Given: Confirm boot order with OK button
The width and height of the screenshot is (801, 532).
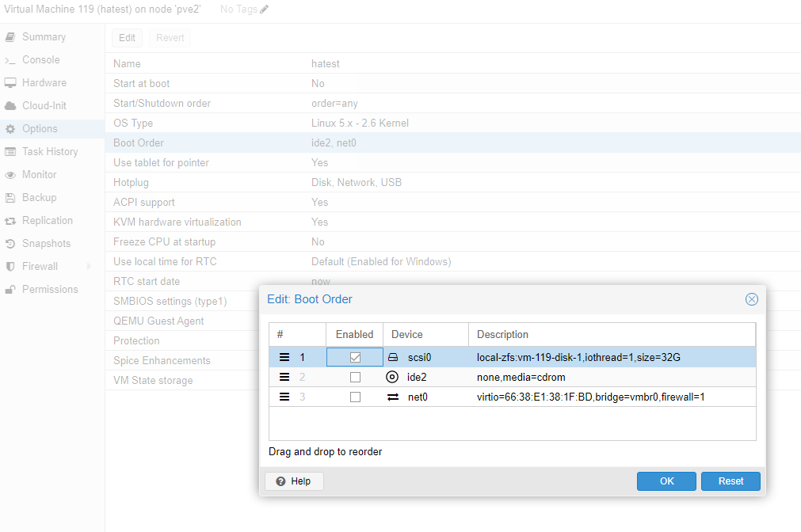Looking at the screenshot, I should [x=666, y=481].
